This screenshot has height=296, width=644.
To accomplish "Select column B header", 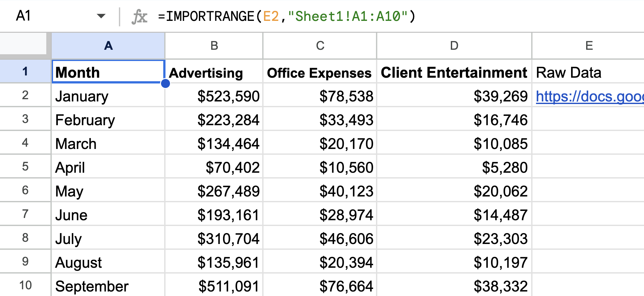I will 214,46.
